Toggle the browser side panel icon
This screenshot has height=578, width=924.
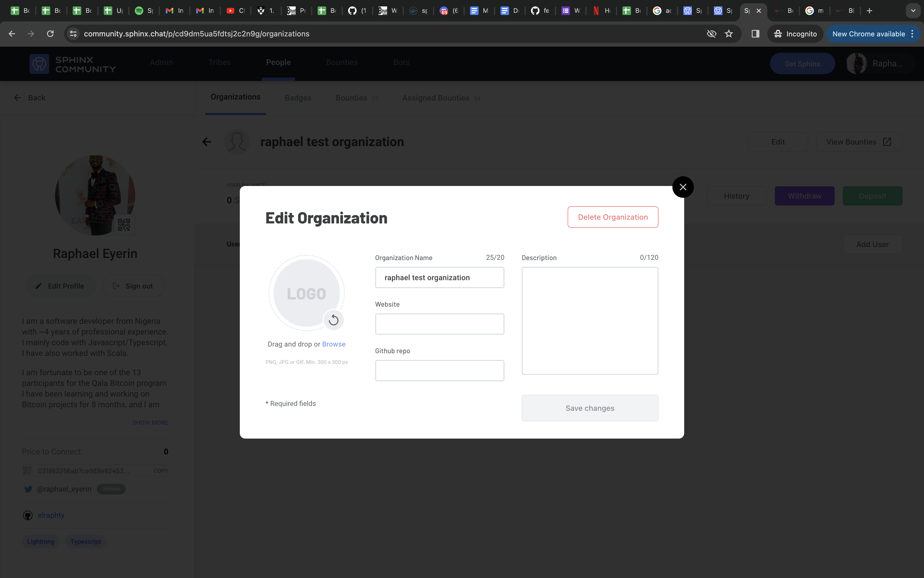755,34
